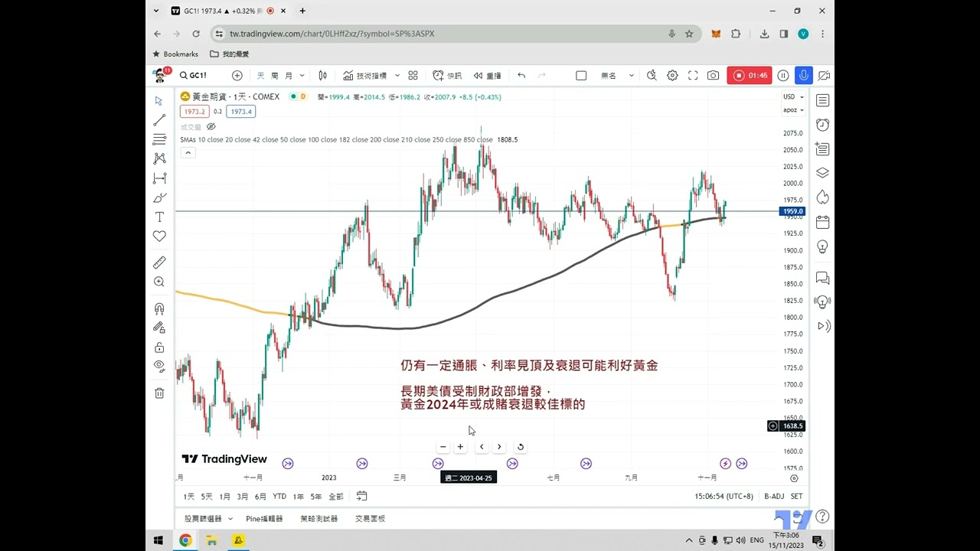This screenshot has width=980, height=551.
Task: Open the alerts clock icon in right sidebar
Action: (x=823, y=125)
